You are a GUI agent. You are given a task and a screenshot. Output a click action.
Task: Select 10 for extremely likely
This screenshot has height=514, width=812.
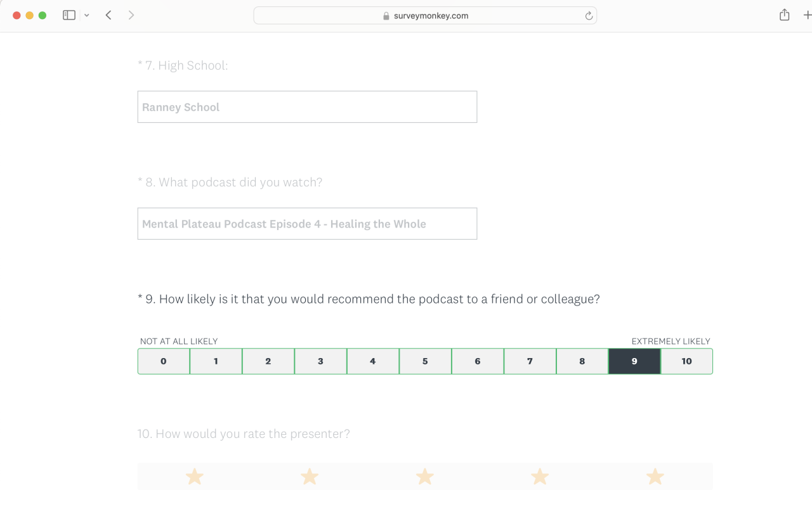tap(686, 361)
